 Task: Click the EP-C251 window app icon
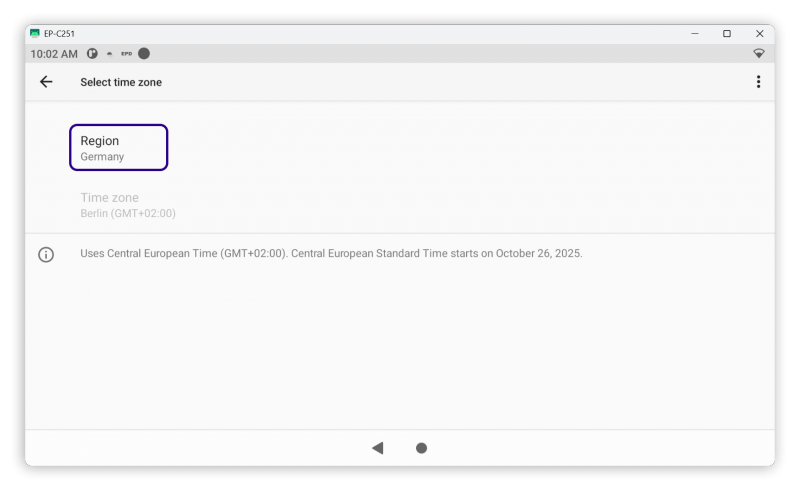click(x=34, y=33)
